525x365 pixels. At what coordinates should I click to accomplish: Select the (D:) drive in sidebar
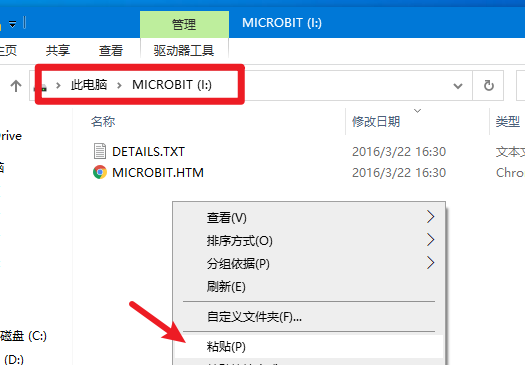pyautogui.click(x=14, y=360)
